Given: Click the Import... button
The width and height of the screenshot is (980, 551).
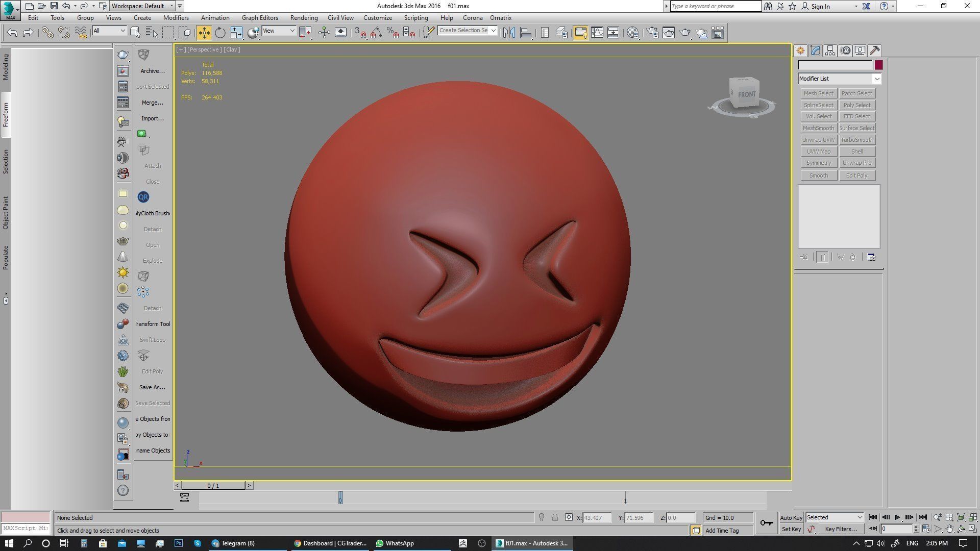Looking at the screenshot, I should tap(153, 118).
